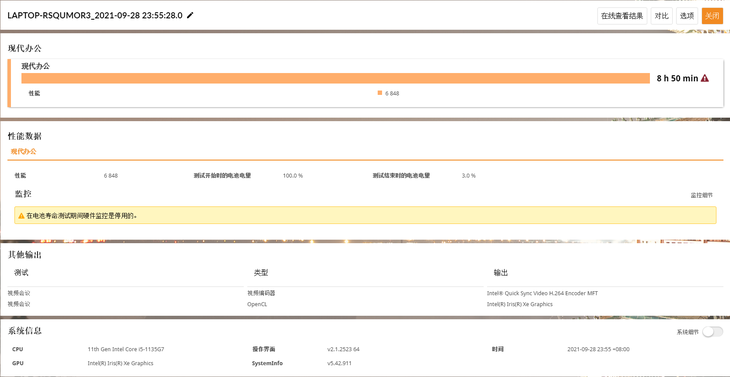This screenshot has width=730, height=377.
Task: Click the result name LAPTOP-RSQUMOR3 title
Action: (x=95, y=15)
